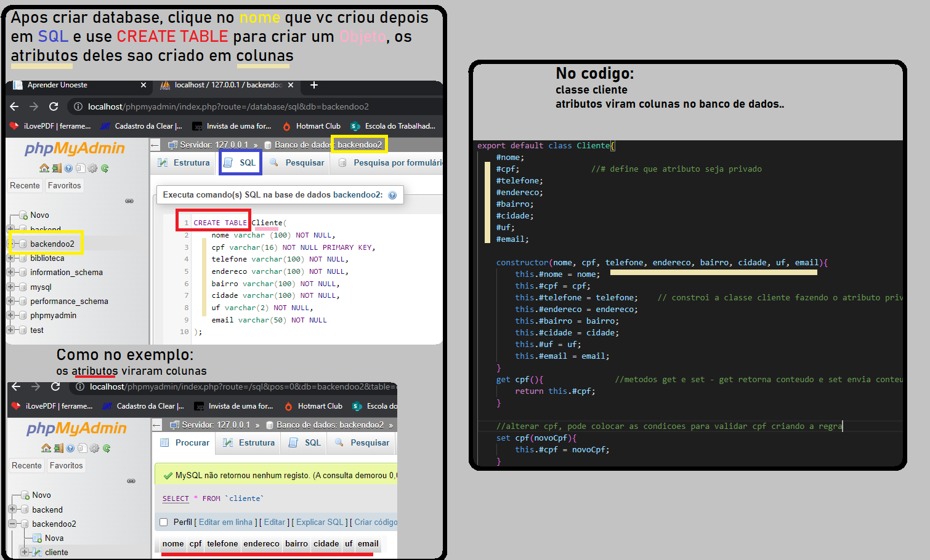
Task: Click the Recente button
Action: point(25,185)
